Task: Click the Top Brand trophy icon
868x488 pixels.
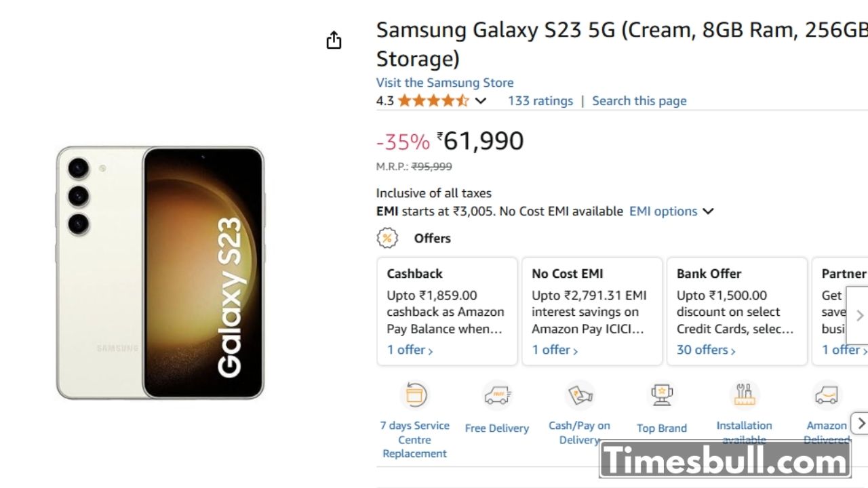Action: (662, 395)
